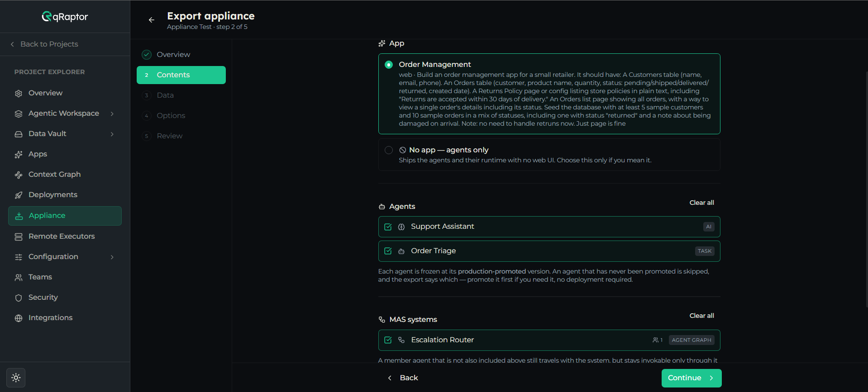Click the no-app prohibited circle icon

[x=403, y=150]
